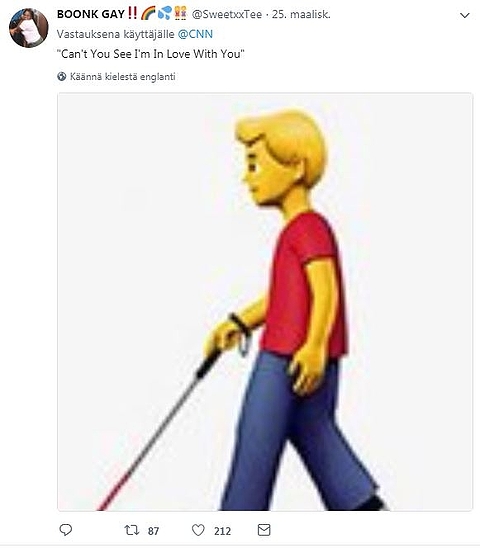
Task: Open the @CNN mention link
Action: 195,34
